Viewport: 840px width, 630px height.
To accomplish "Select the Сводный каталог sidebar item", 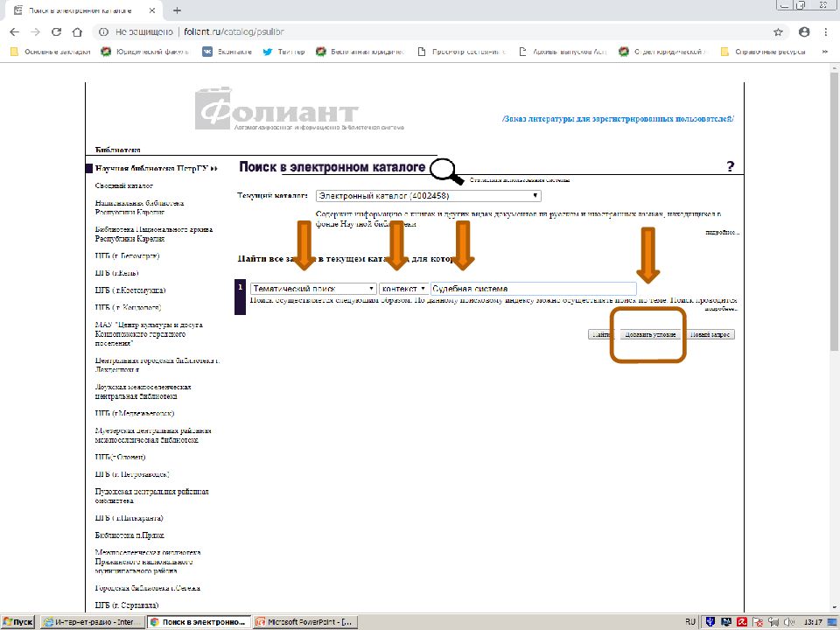I will coord(124,185).
